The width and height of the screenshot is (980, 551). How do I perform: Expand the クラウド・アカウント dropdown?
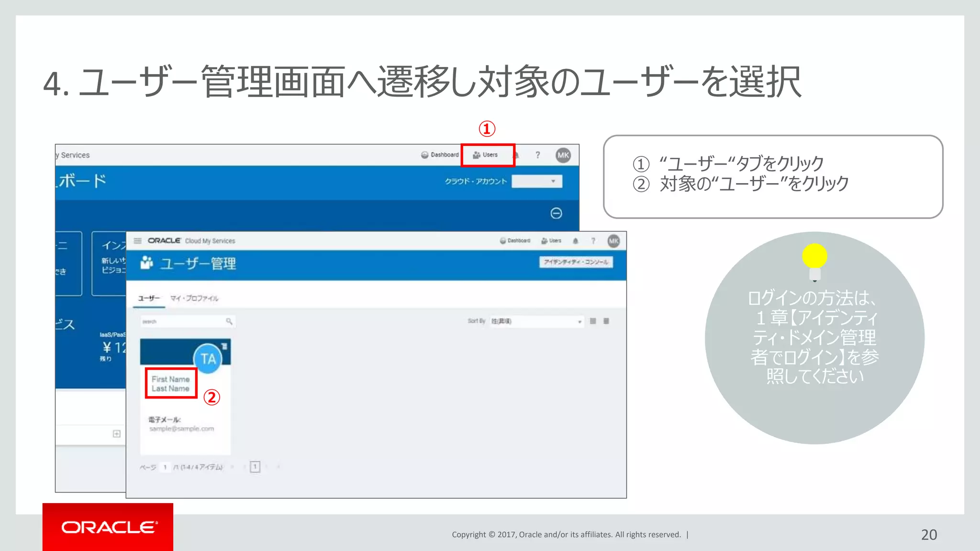pos(537,181)
